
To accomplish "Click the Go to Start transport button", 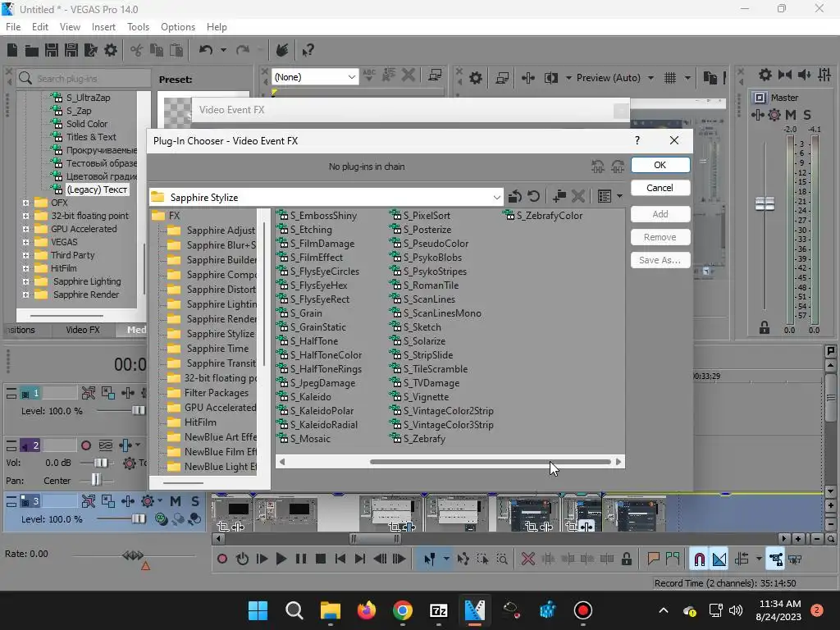I will [340, 559].
